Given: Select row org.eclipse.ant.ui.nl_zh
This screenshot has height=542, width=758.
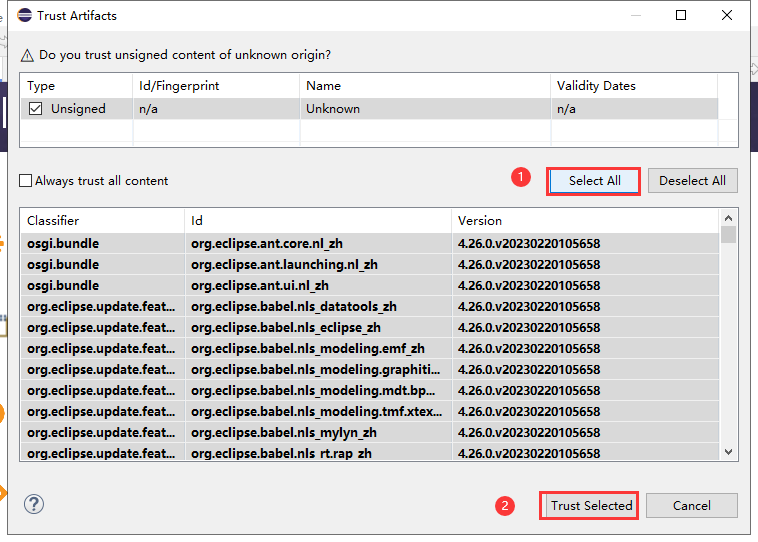Looking at the screenshot, I should (370, 285).
